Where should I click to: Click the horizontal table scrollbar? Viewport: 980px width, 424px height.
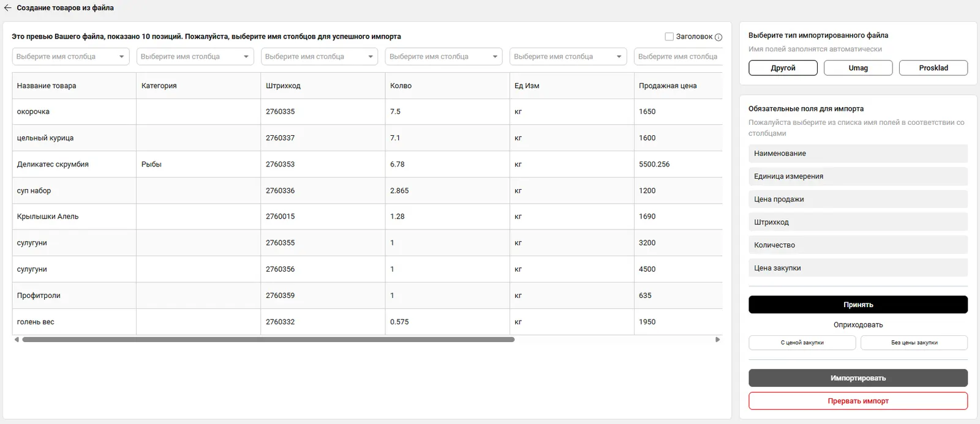(268, 340)
